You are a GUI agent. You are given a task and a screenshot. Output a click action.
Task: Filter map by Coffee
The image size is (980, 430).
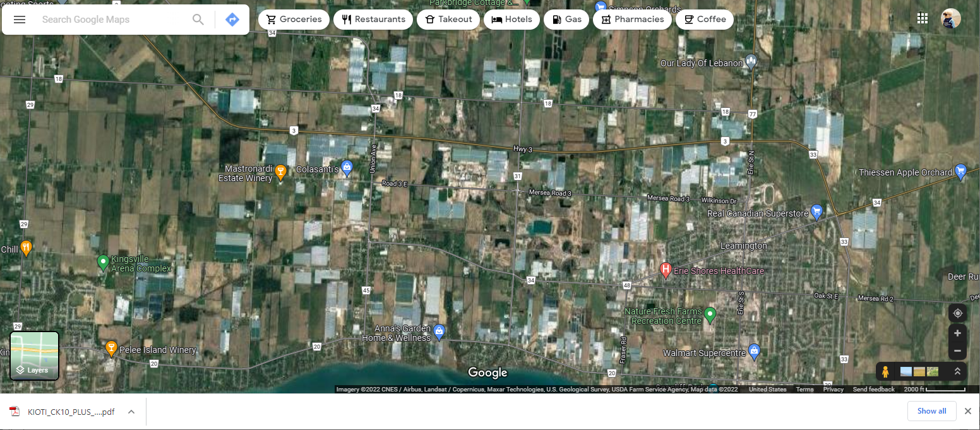click(x=705, y=20)
